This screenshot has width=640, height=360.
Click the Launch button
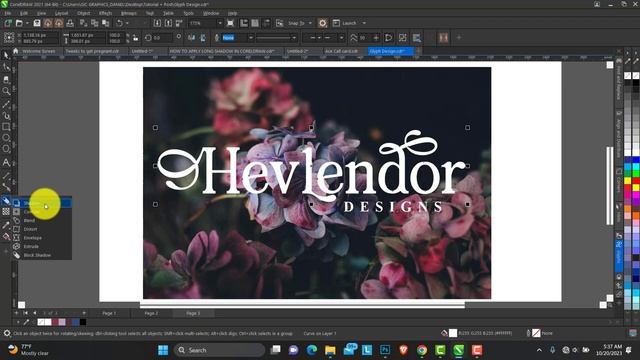pyautogui.click(x=345, y=23)
